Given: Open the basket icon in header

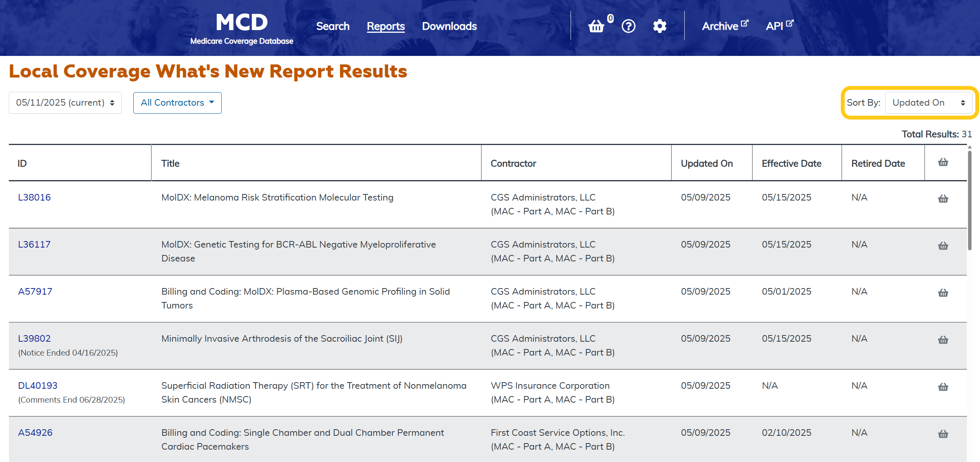Looking at the screenshot, I should (x=596, y=26).
